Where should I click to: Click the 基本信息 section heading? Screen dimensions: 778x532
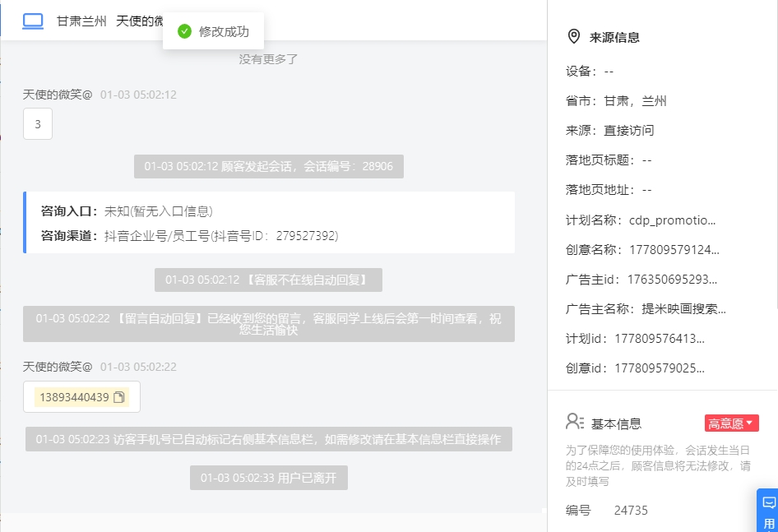point(616,423)
